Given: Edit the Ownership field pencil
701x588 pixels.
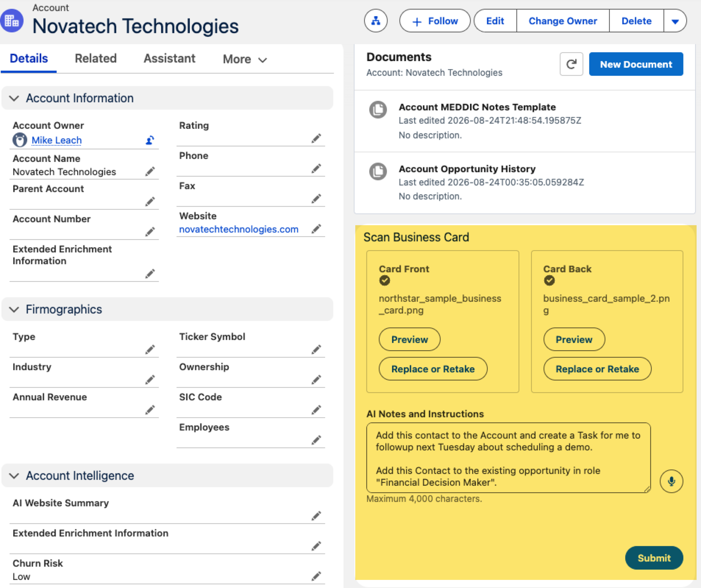Looking at the screenshot, I should 316,379.
